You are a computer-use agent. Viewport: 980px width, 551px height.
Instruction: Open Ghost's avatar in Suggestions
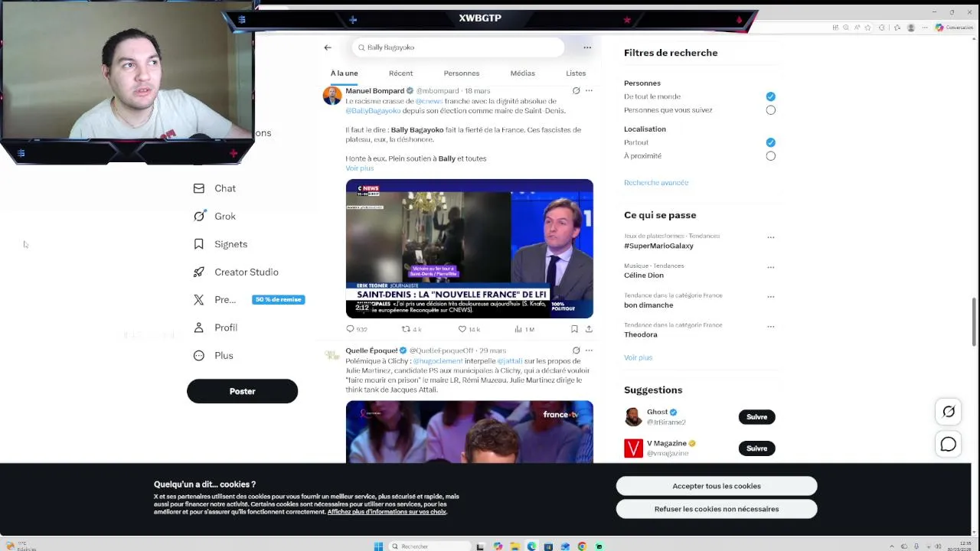pyautogui.click(x=633, y=417)
